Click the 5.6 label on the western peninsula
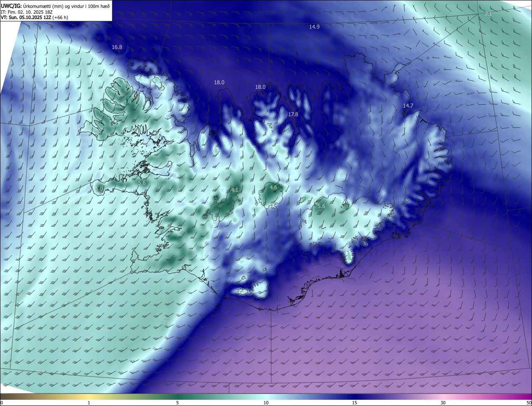The image size is (532, 406). [142, 183]
